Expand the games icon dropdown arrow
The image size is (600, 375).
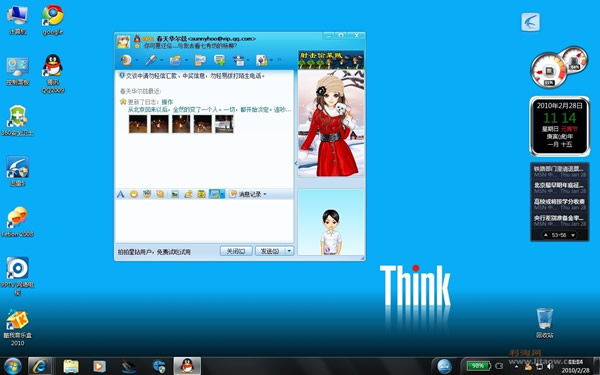point(271,60)
